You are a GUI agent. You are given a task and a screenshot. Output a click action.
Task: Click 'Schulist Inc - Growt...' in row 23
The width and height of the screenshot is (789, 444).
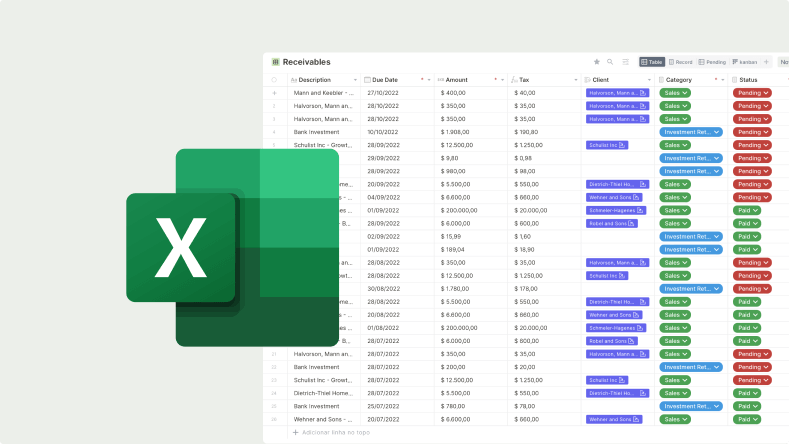tap(323, 380)
